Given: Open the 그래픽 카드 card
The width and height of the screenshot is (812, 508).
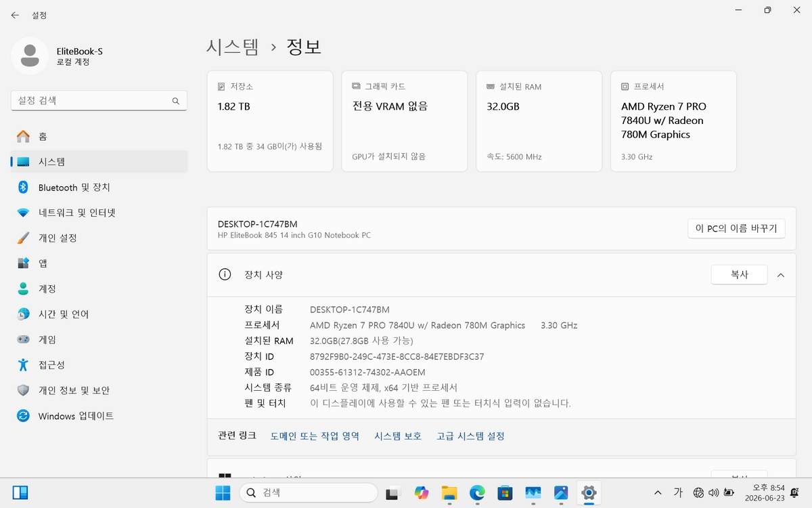Looking at the screenshot, I should (405, 121).
